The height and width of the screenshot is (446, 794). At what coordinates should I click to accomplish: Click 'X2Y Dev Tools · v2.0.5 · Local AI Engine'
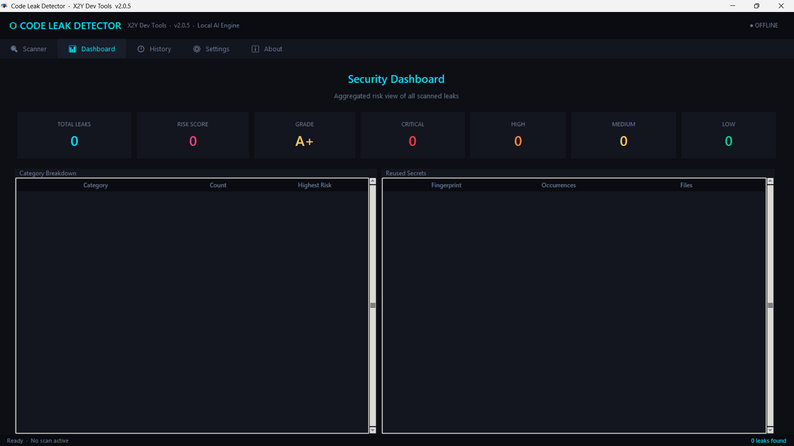(x=183, y=25)
